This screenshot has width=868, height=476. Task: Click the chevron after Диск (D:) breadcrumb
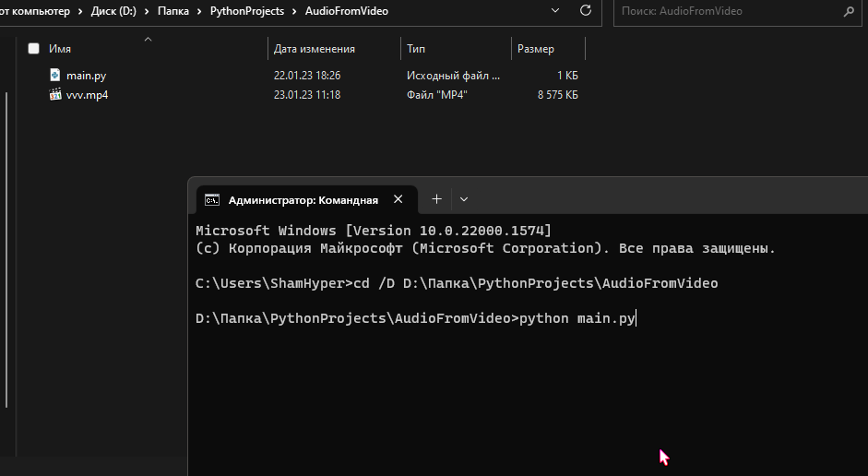(147, 11)
